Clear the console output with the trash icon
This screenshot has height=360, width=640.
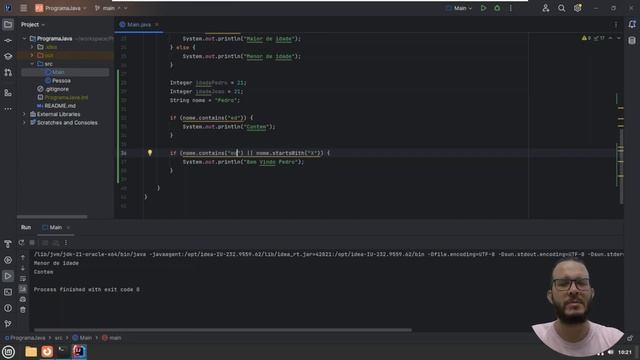point(23,310)
